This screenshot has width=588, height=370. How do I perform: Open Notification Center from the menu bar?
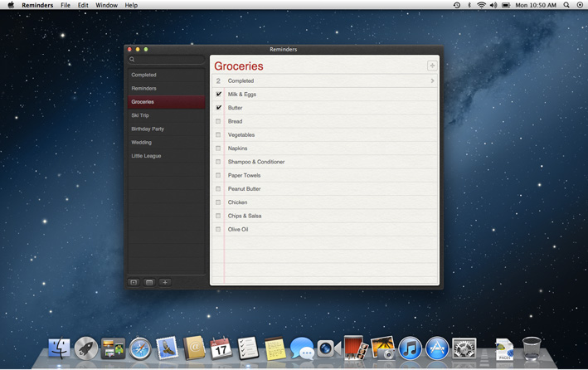coord(580,5)
